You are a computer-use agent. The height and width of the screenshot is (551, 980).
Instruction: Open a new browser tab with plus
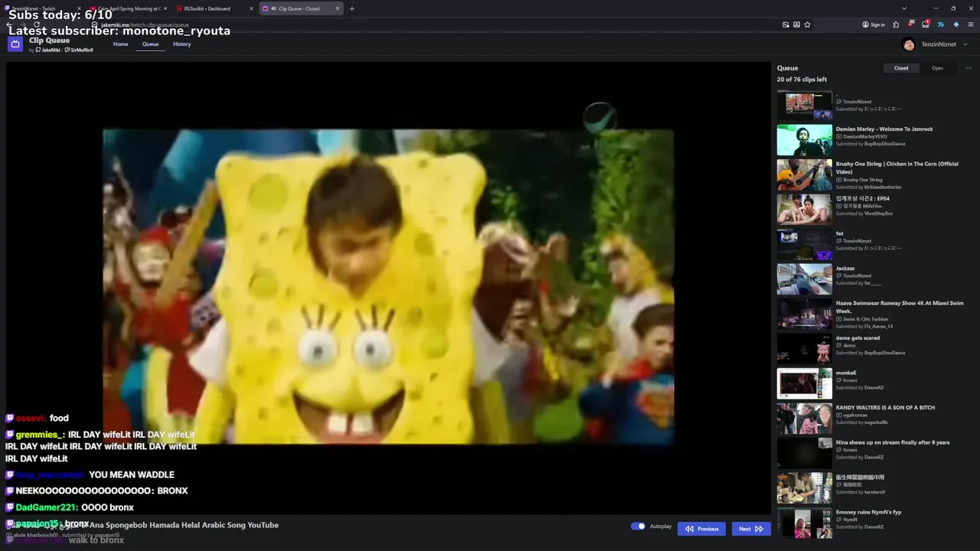pos(352,8)
